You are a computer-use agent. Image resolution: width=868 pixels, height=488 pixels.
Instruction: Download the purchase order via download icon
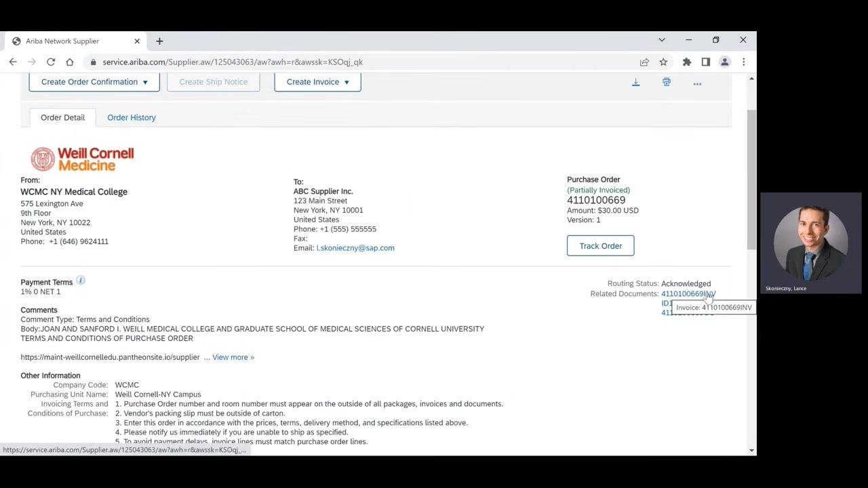pyautogui.click(x=635, y=82)
